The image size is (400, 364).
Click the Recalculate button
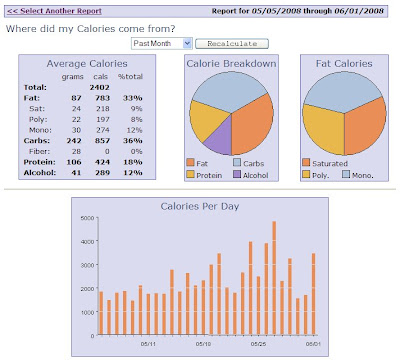tap(232, 44)
